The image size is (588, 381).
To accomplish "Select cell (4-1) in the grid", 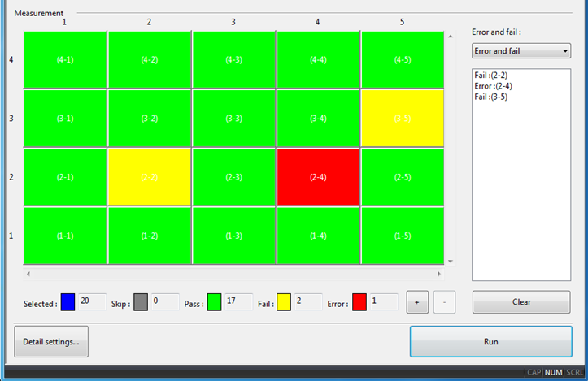I will coord(65,59).
